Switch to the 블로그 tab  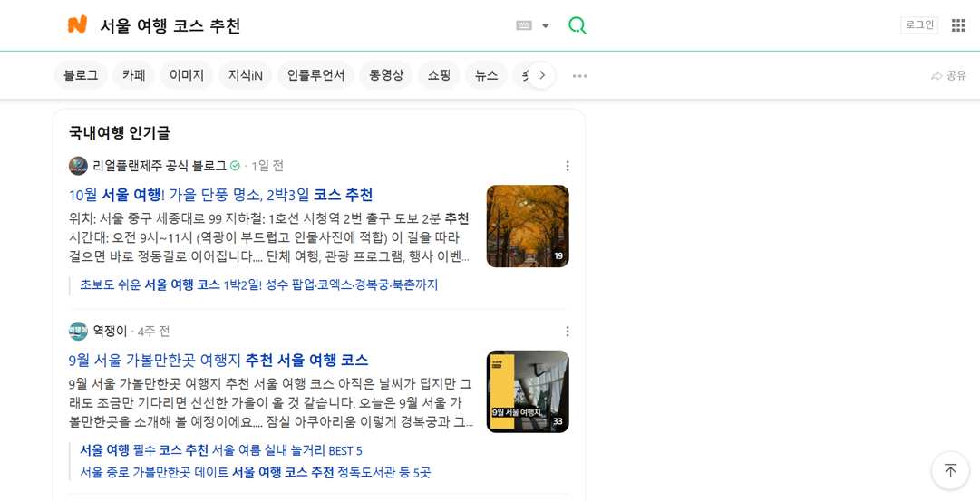click(x=81, y=75)
